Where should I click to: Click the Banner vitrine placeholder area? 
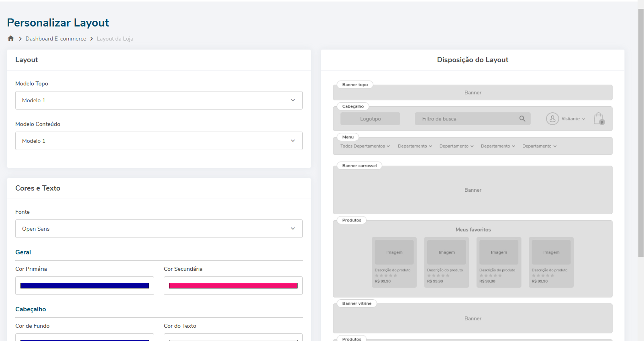click(x=473, y=319)
